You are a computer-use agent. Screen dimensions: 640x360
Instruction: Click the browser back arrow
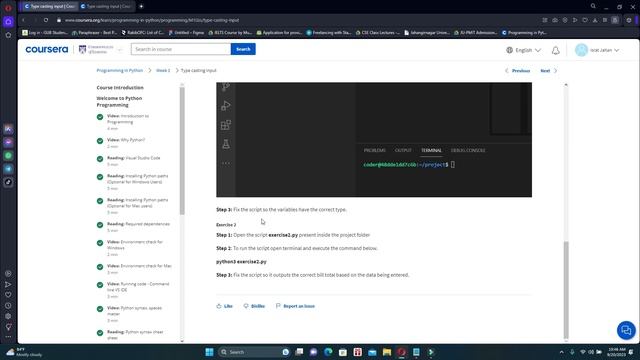23,20
